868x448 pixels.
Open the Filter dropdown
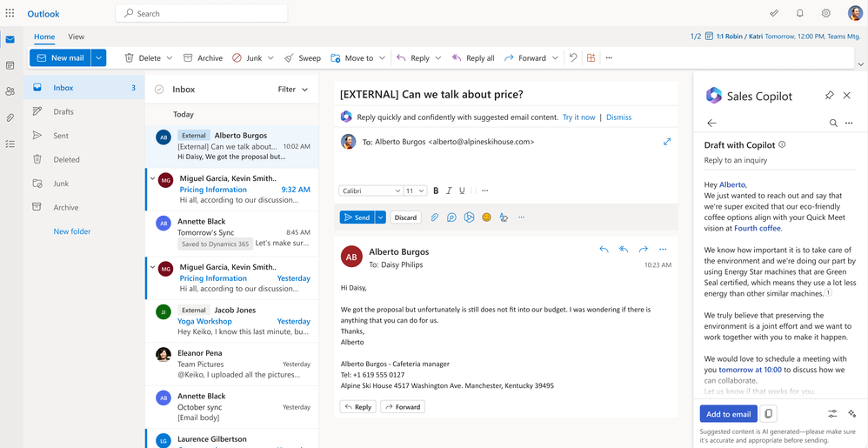pos(293,89)
